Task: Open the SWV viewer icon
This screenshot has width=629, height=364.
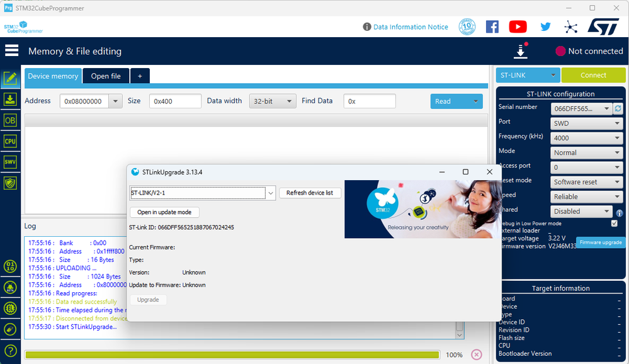Action: click(10, 162)
